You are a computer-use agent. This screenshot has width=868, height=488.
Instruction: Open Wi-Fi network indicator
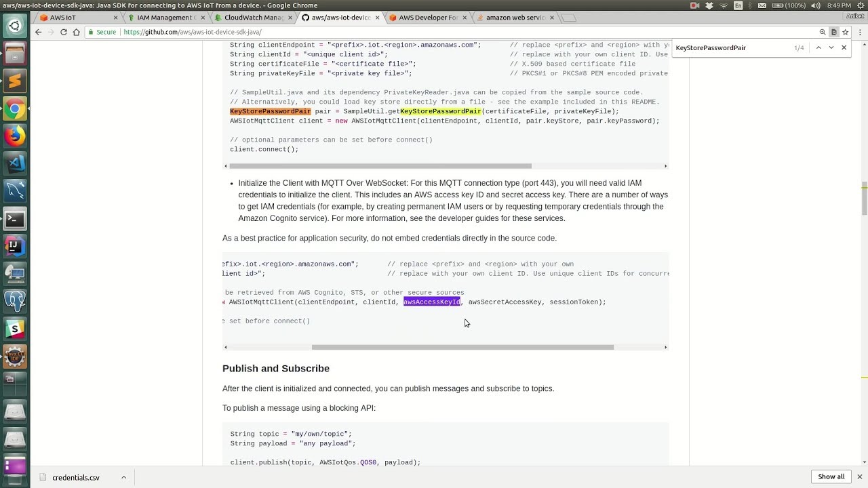(x=724, y=5)
